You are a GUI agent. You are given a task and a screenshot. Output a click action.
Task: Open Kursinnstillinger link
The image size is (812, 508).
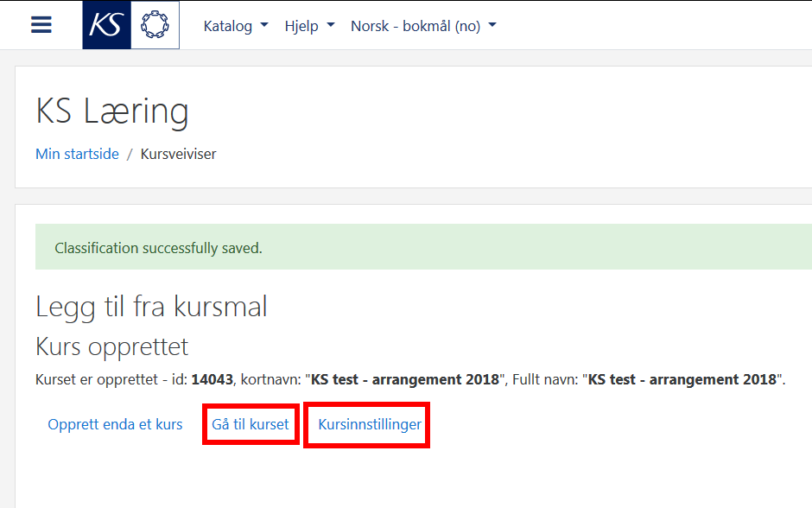[x=370, y=424]
